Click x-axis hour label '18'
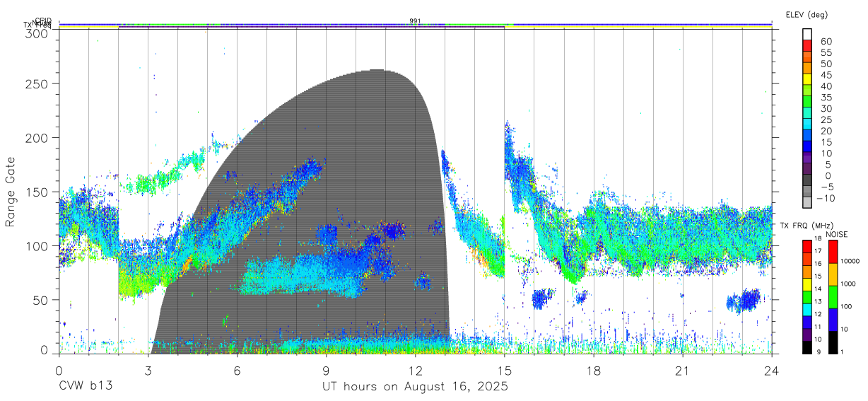The image size is (868, 401). [594, 370]
